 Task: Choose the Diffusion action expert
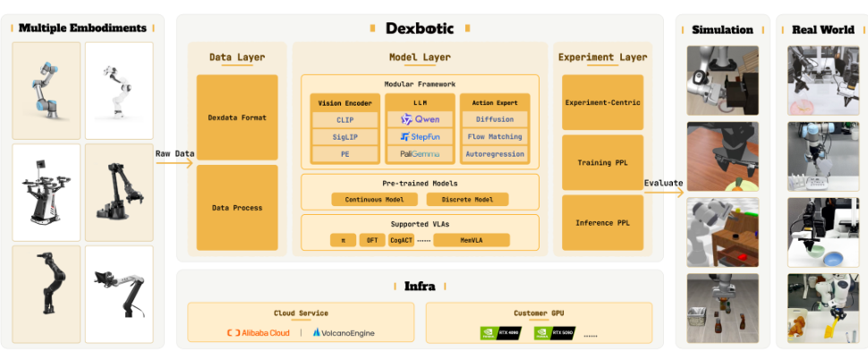tap(494, 119)
